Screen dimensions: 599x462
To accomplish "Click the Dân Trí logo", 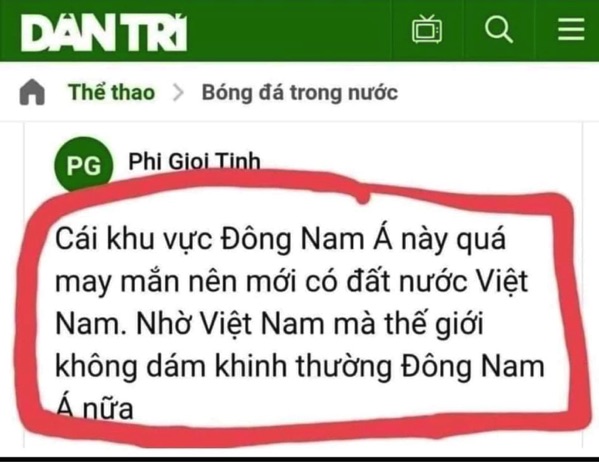I will pos(104,33).
